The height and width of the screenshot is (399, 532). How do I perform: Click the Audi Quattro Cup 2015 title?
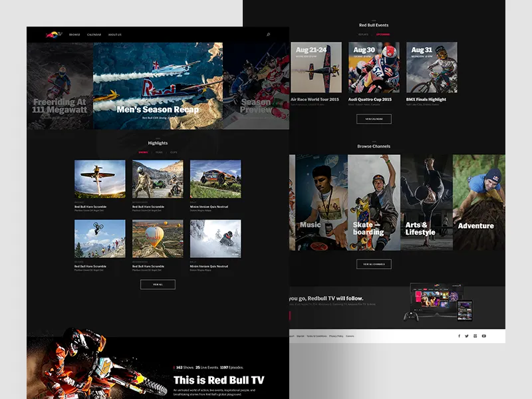[370, 99]
